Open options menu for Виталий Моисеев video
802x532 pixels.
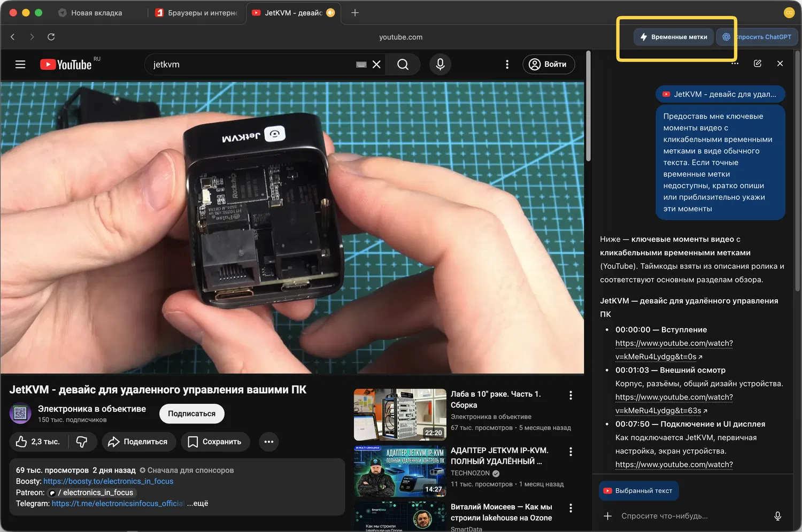point(570,508)
